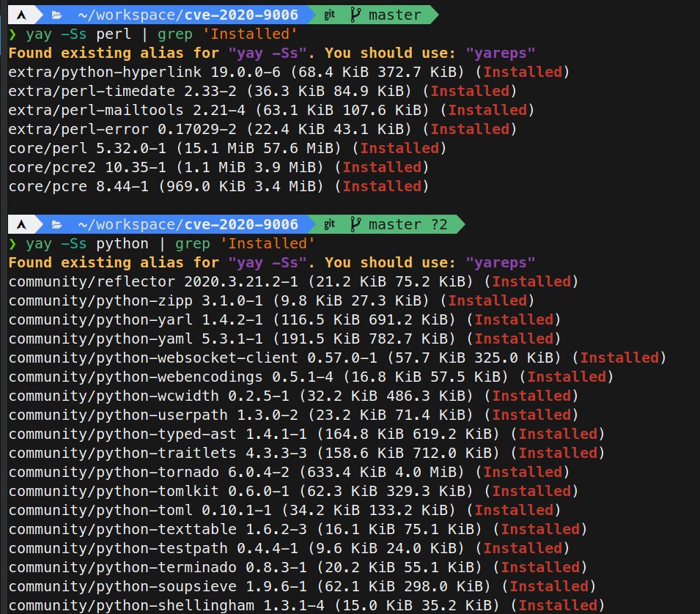700x614 pixels.
Task: Click the core/pcre 8.44-1 line
Action: pyautogui.click(x=218, y=187)
